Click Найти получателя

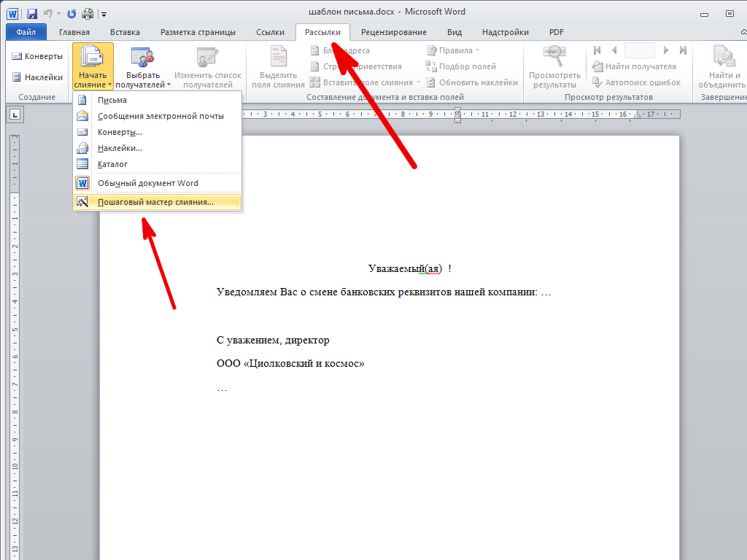point(634,66)
